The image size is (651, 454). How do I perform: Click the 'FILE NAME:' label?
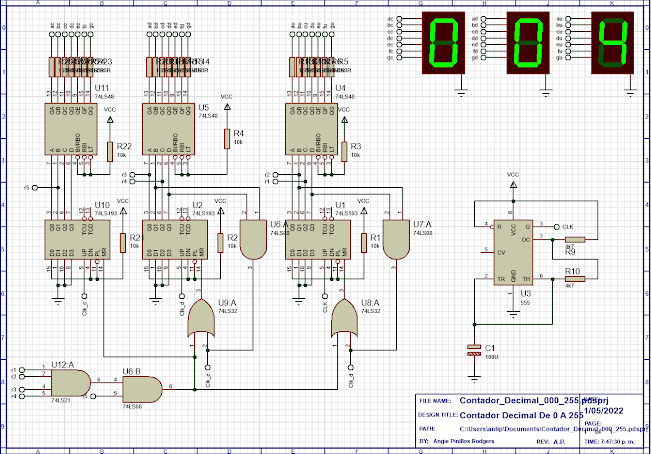pyautogui.click(x=435, y=401)
